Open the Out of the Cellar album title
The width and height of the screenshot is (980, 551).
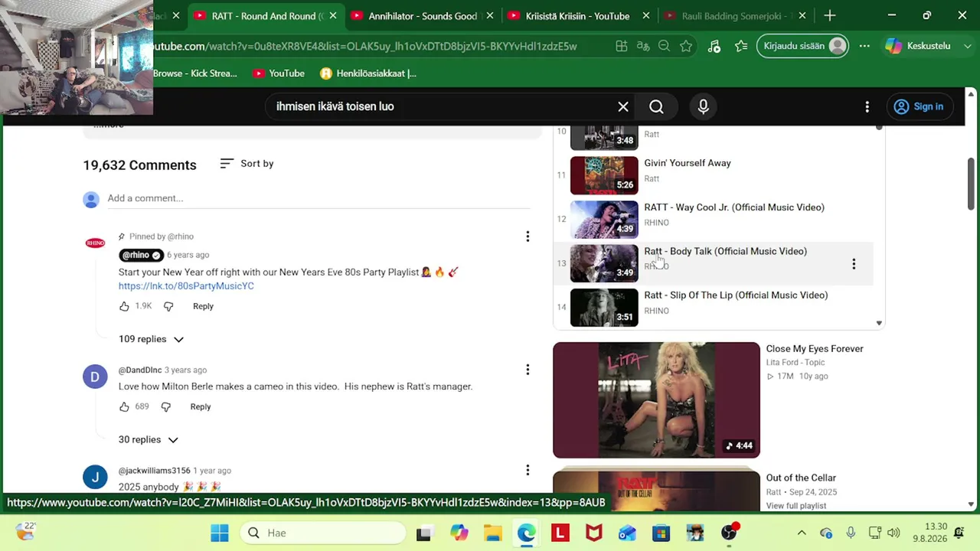(x=801, y=478)
